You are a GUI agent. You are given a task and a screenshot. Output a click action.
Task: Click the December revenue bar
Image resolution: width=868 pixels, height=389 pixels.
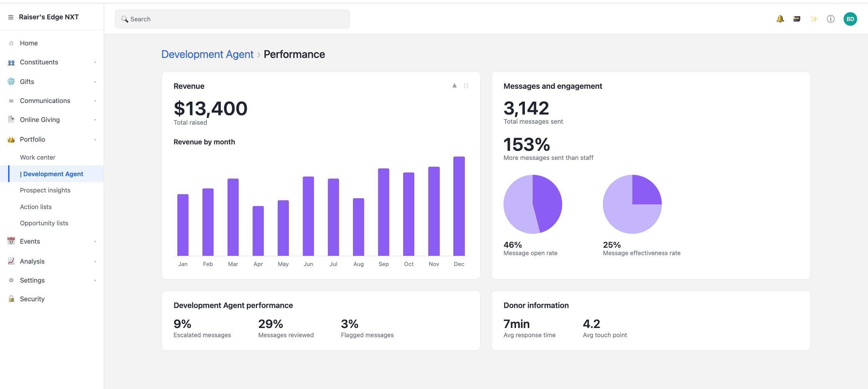click(459, 206)
